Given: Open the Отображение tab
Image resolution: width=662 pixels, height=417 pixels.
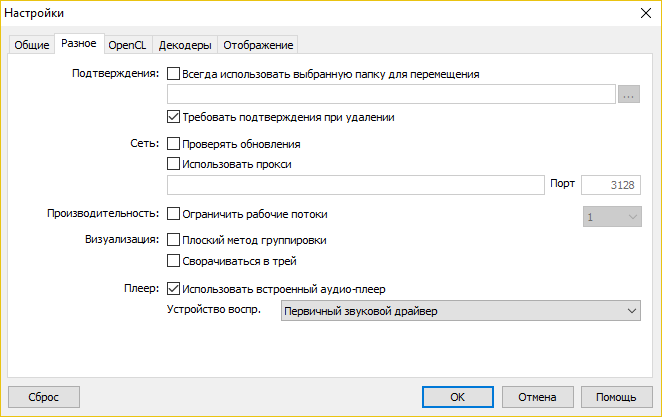Looking at the screenshot, I should tap(258, 45).
